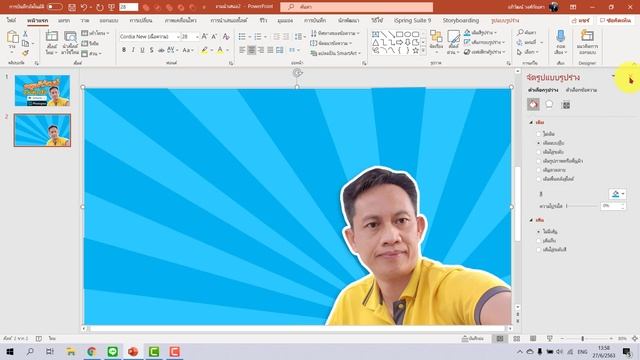Expand the shapes gallery more arrow
Viewport: 640px width, 360px height.
tap(423, 51)
